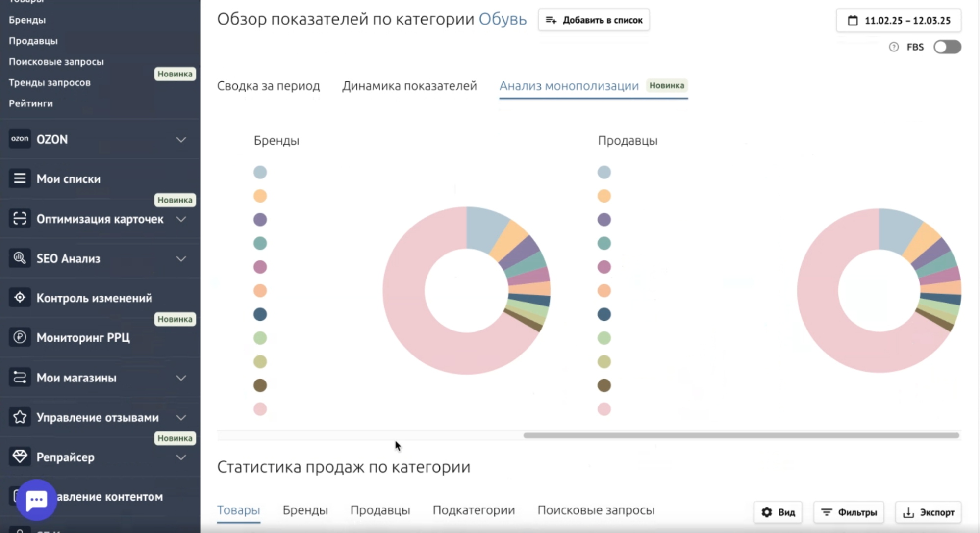Click the Управление отзывами star icon

[x=20, y=417]
